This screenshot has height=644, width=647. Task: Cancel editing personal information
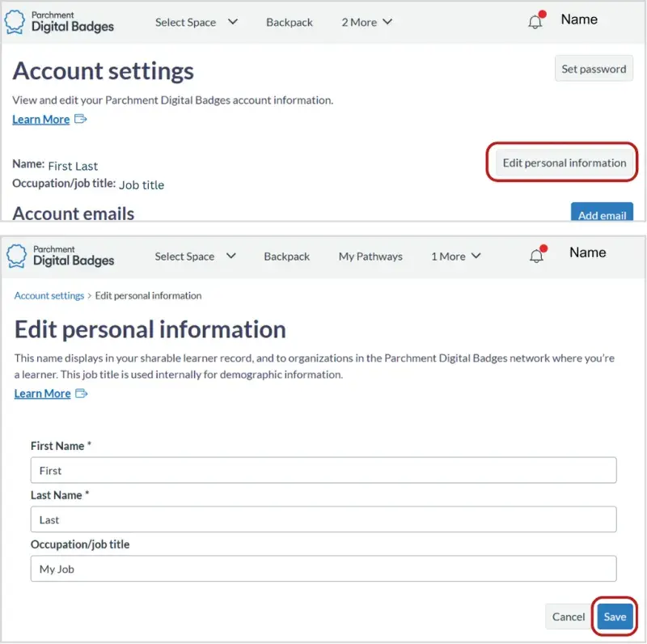coord(569,616)
